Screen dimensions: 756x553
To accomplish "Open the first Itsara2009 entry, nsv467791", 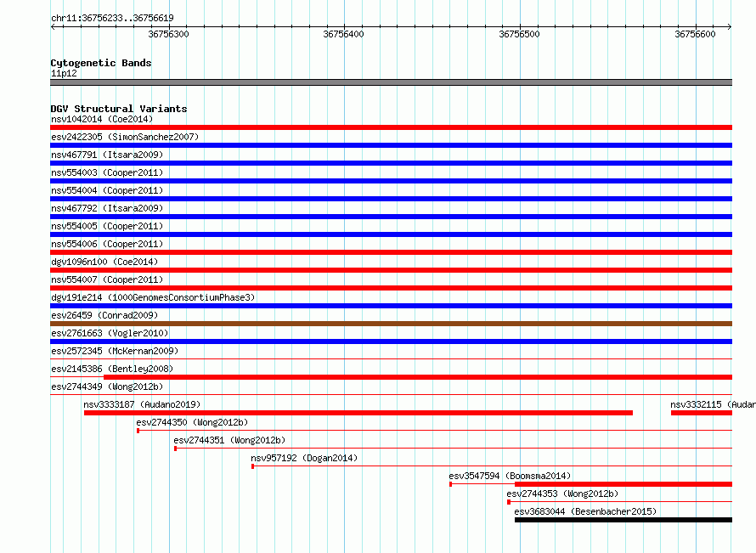I will pyautogui.click(x=107, y=155).
